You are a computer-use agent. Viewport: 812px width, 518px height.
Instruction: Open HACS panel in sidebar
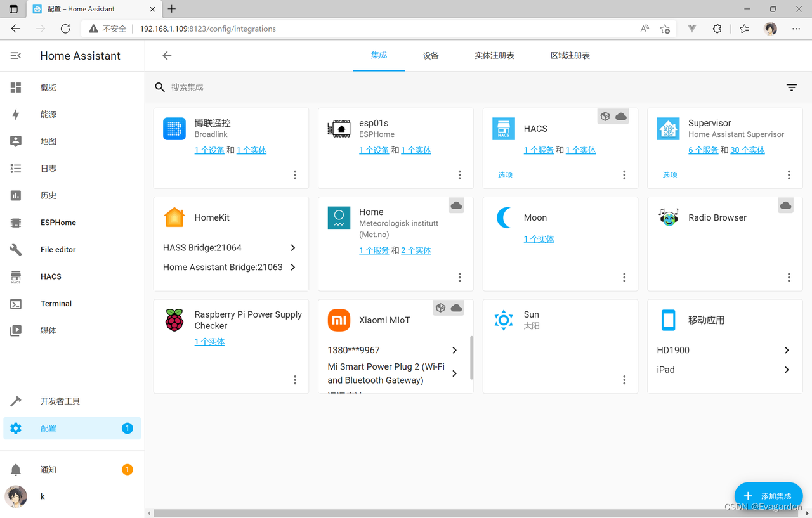(x=72, y=276)
